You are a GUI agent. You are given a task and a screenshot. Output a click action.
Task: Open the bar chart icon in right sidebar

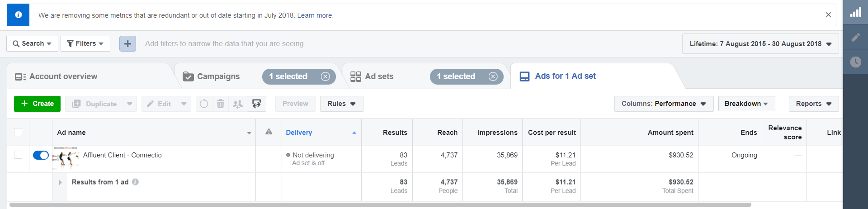coord(855,13)
